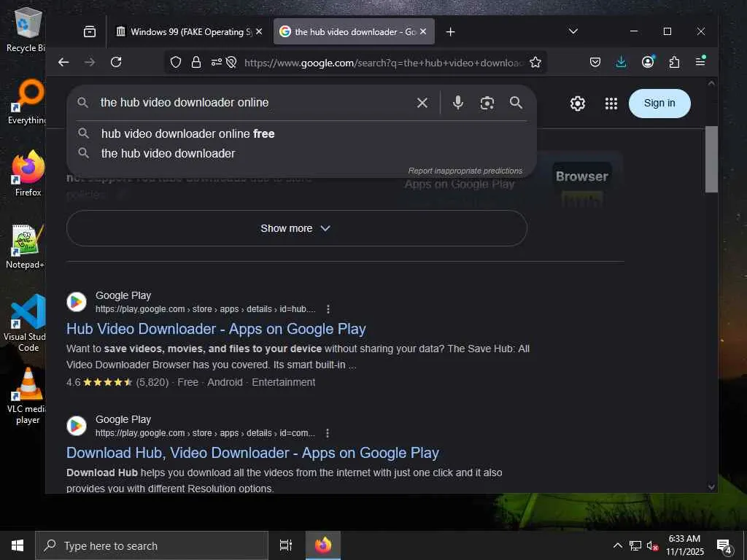Open Hub Video Downloader Google Play result
747x560 pixels.
coord(216,329)
